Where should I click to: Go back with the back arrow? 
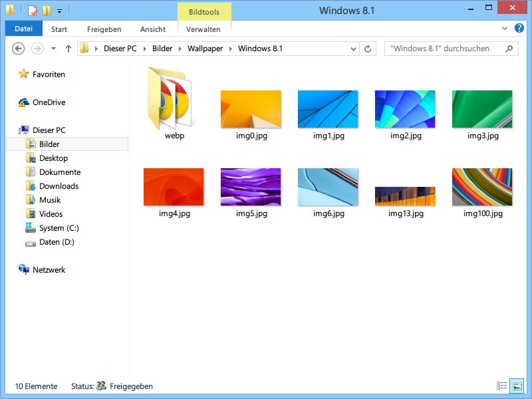(x=19, y=49)
